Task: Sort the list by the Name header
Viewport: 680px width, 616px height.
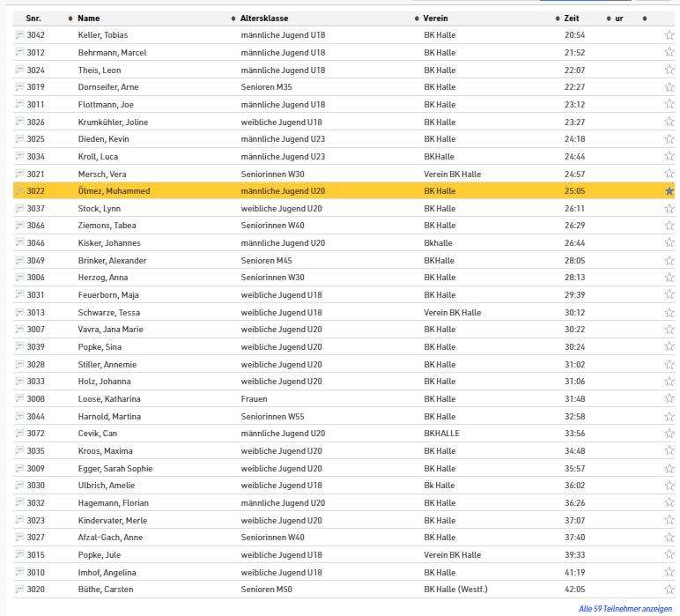Action: coord(88,19)
